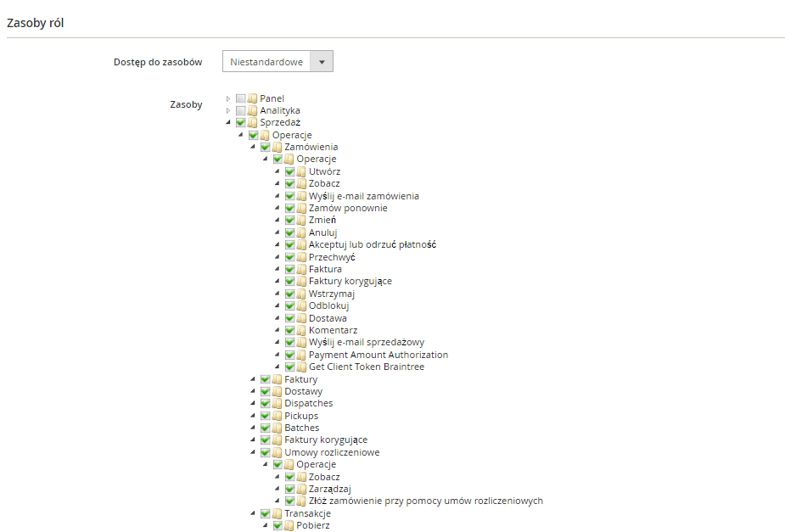Select Złóż zamówienie przy pomocy umów rozliczeniowych

point(426,501)
